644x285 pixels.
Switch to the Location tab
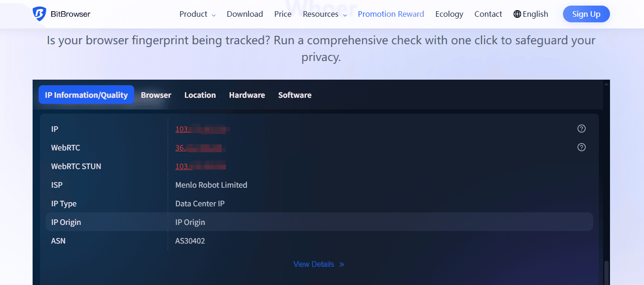(200, 95)
